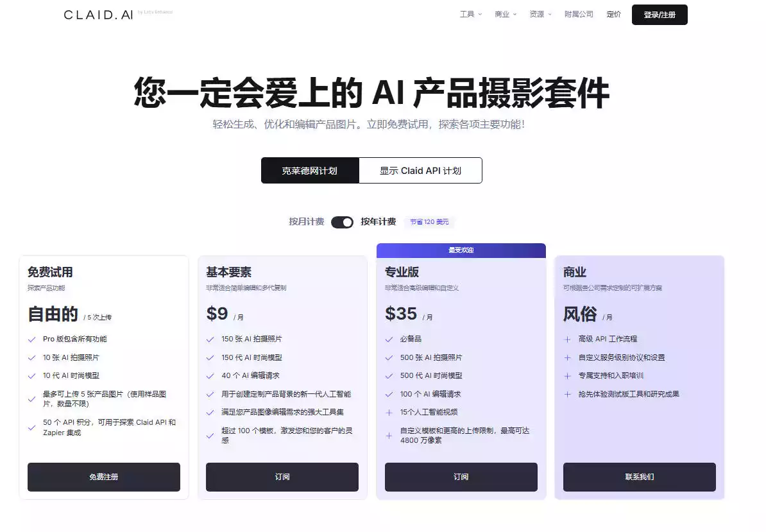Toggle monthly/yearly billing switch

[342, 222]
